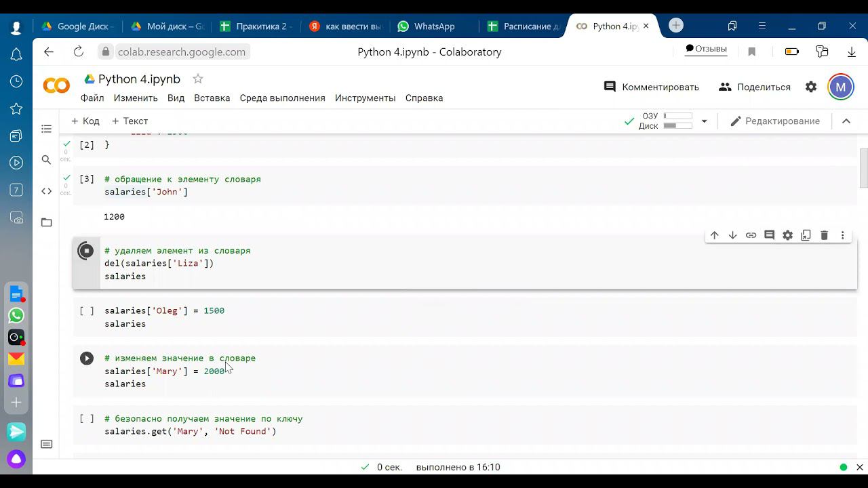Open the selected cell's three-dot menu
The image size is (868, 488).
tap(842, 235)
